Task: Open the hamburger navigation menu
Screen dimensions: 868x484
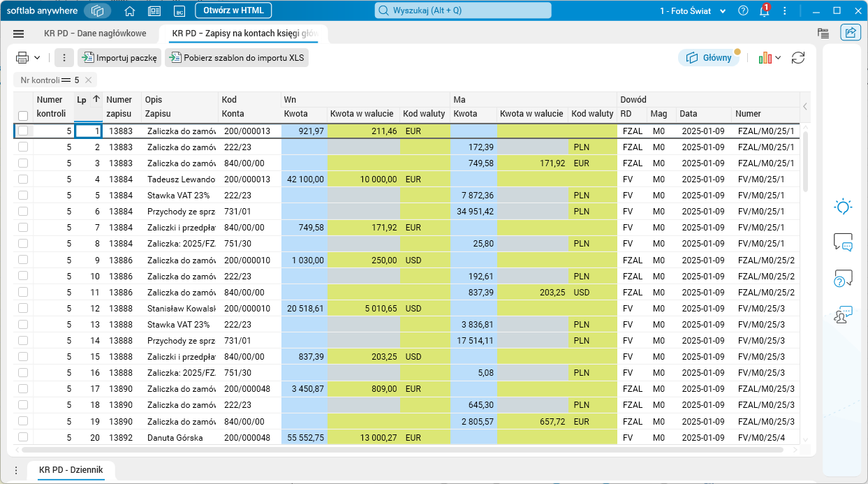Action: click(19, 34)
